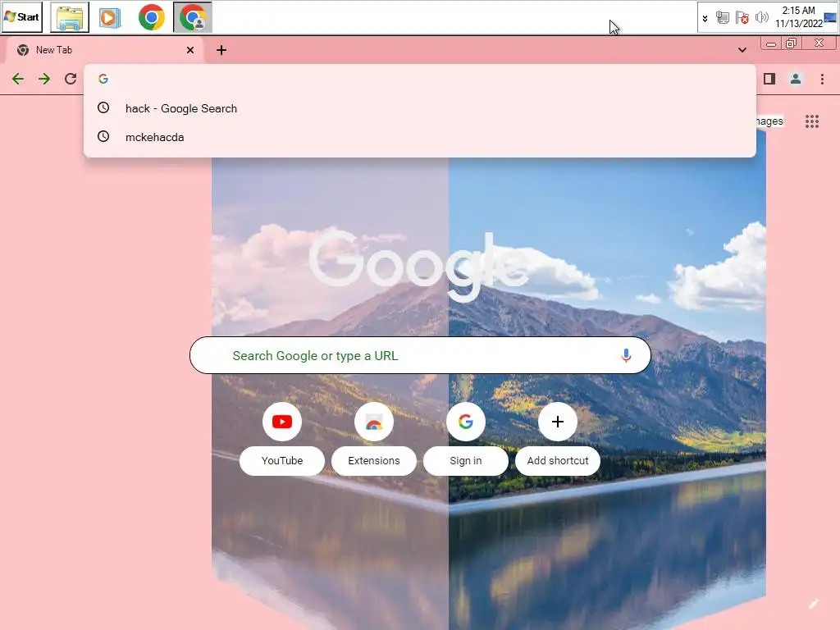This screenshot has height=630, width=840.
Task: Click the clock showing 2:15 AM
Action: coord(799,17)
